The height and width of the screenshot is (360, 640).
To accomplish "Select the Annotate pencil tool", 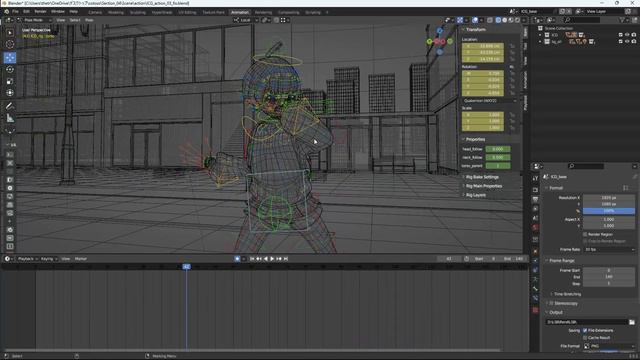I will [x=10, y=106].
